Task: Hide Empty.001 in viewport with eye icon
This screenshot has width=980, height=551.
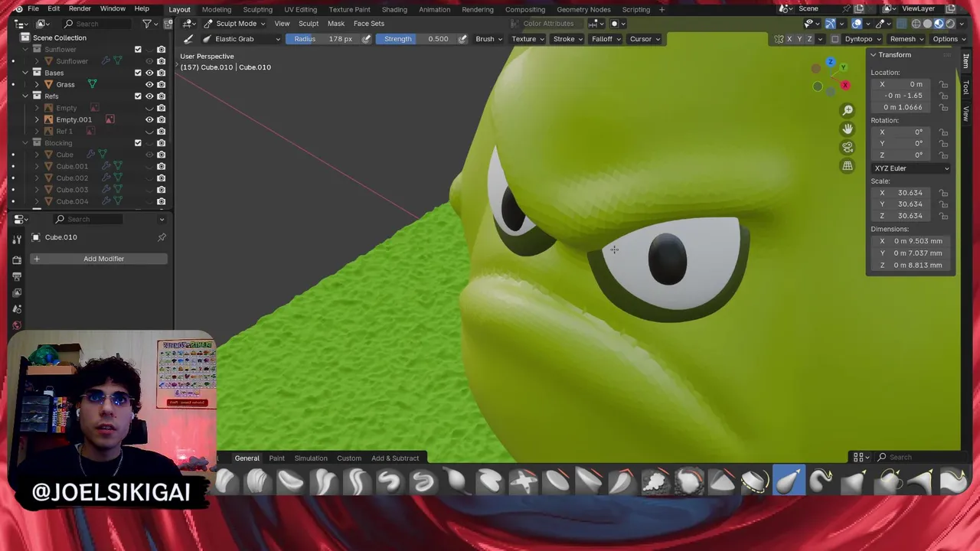Action: pos(149,119)
